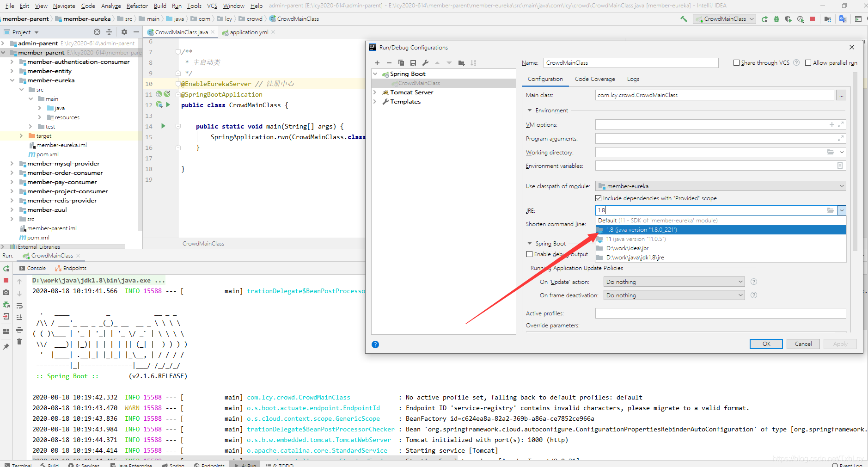Open Terminal tool window in status bar
The height and width of the screenshot is (467, 868).
pos(18,465)
